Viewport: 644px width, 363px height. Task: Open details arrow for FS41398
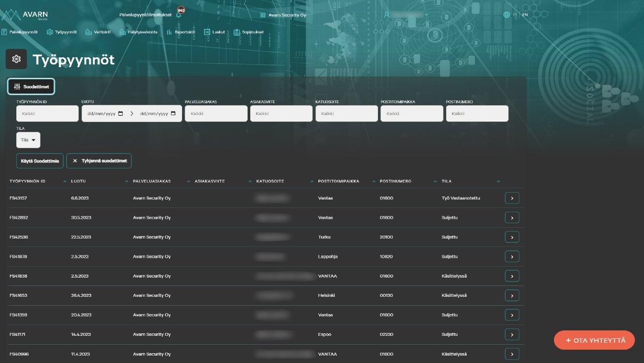pos(512,315)
